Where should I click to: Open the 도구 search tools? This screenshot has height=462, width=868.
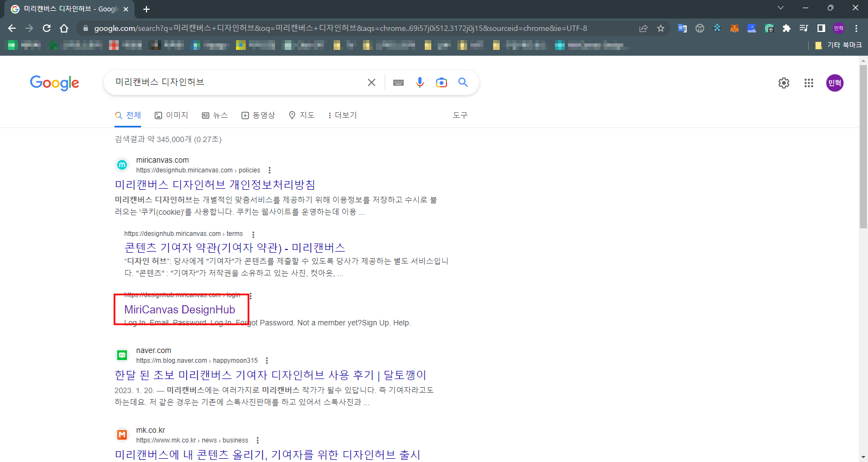[460, 115]
